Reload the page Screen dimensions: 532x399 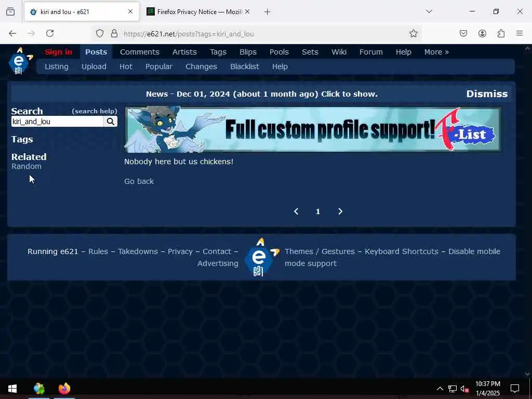(50, 33)
